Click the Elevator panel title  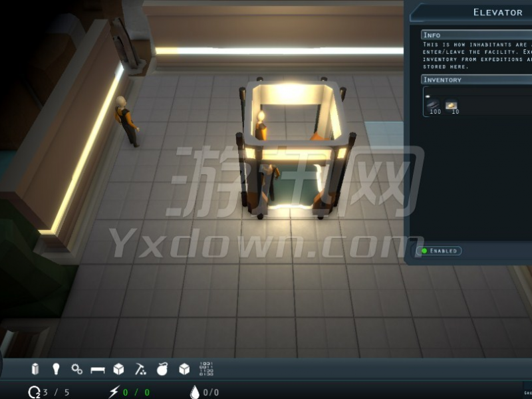[497, 13]
